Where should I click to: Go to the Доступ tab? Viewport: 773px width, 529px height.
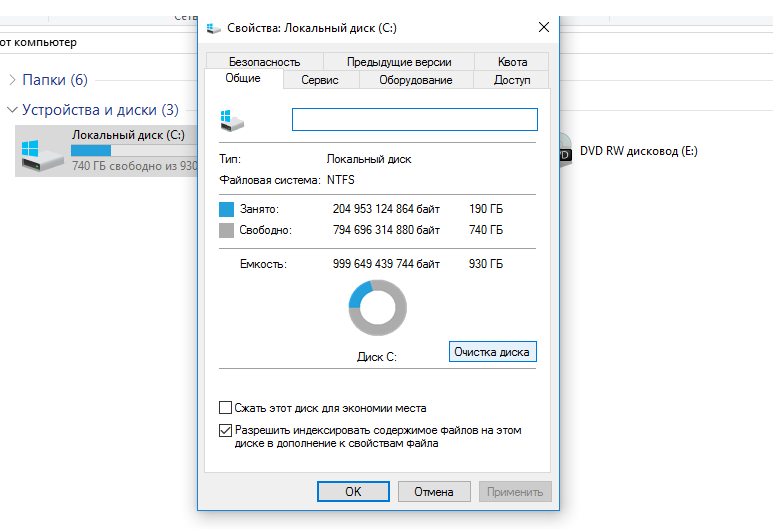512,80
